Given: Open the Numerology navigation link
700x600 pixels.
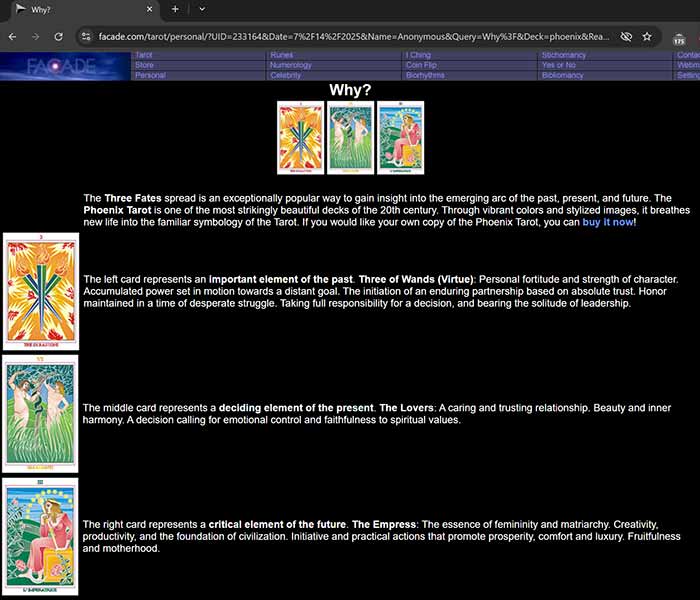Looking at the screenshot, I should click(x=291, y=65).
